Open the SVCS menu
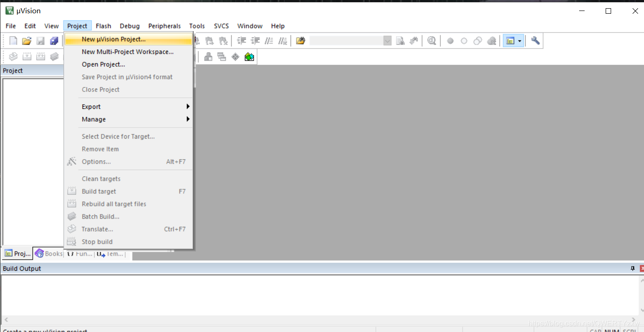Viewport: 644px width, 332px height. pos(222,26)
